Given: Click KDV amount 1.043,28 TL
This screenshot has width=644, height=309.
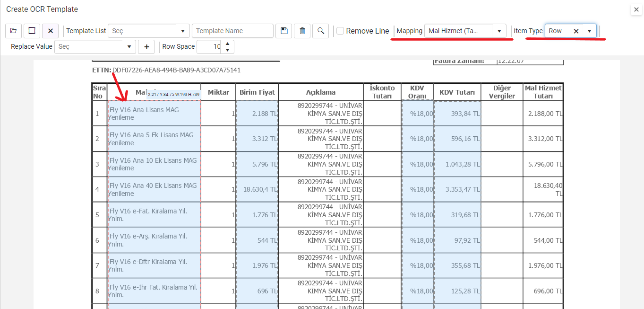Looking at the screenshot, I should [463, 164].
